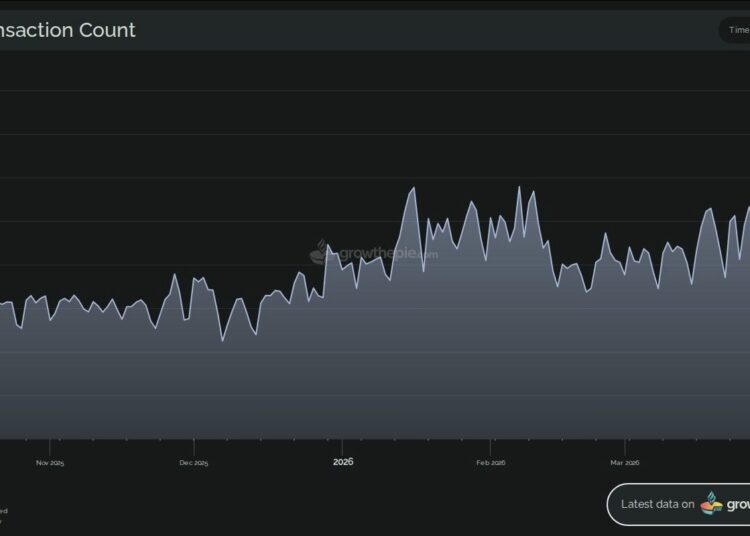Click the growthepie pie logo in the Latest data button
Viewport: 750px width, 536px height.
click(x=713, y=504)
